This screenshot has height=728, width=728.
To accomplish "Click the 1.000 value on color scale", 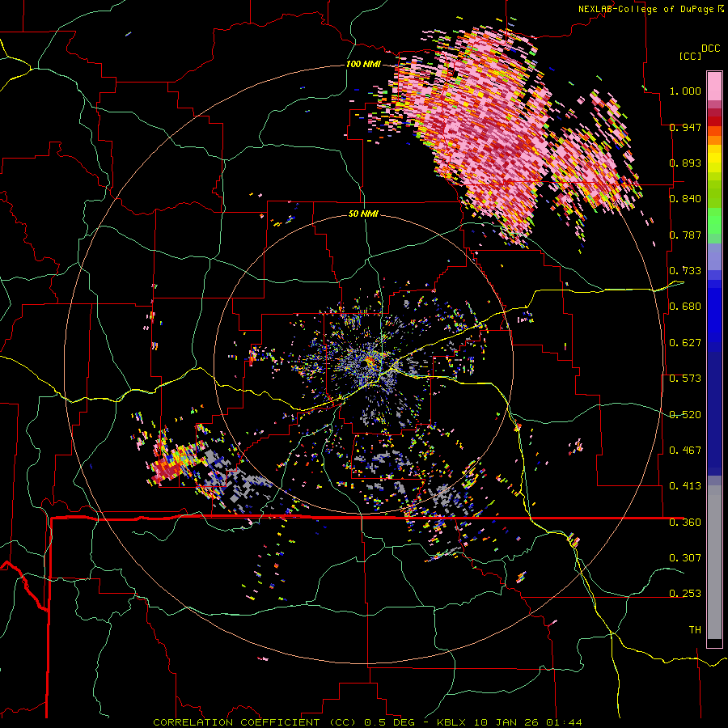I will 685,91.
